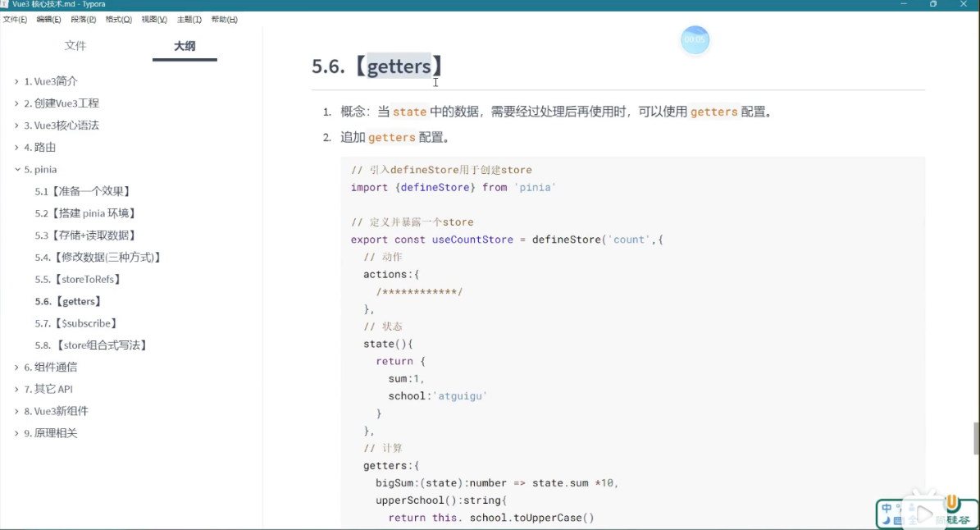Open the 格式(O) menu
The width and height of the screenshot is (980, 530).
click(x=118, y=20)
